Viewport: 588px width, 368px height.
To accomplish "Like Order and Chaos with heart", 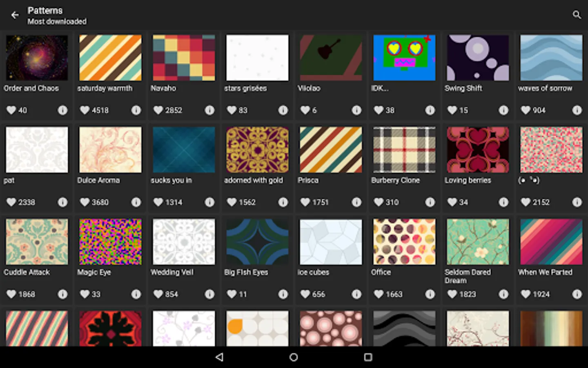I will pos(11,110).
